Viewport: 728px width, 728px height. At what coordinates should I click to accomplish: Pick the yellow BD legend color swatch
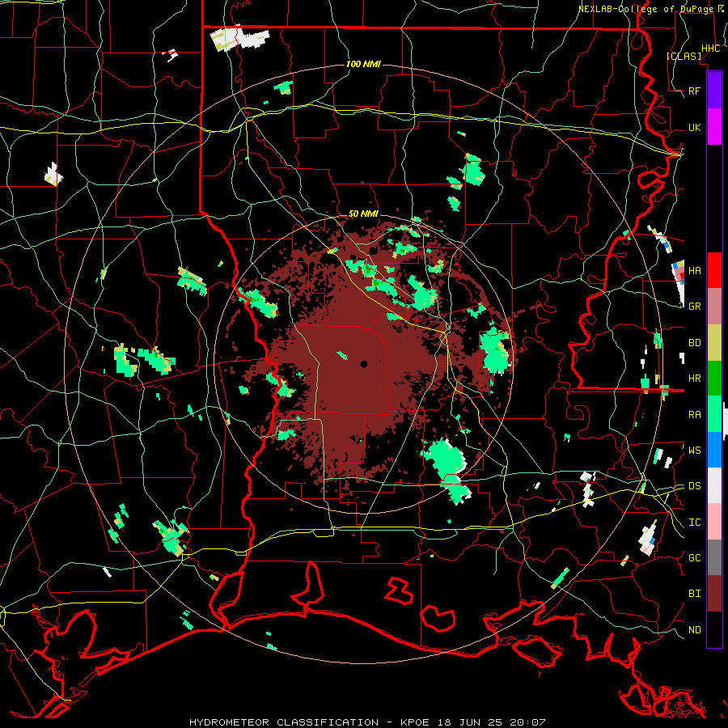[714, 342]
